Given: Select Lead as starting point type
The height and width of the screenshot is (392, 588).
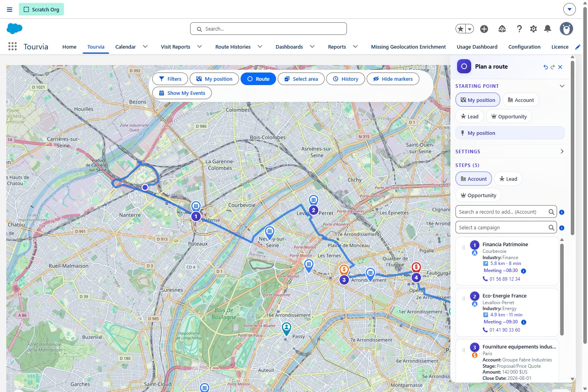Looking at the screenshot, I should pos(469,116).
